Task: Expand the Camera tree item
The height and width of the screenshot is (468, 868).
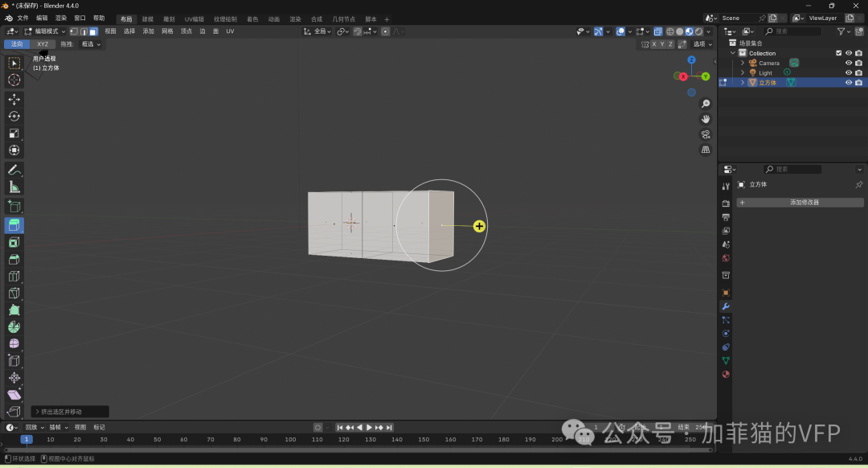Action: point(743,64)
